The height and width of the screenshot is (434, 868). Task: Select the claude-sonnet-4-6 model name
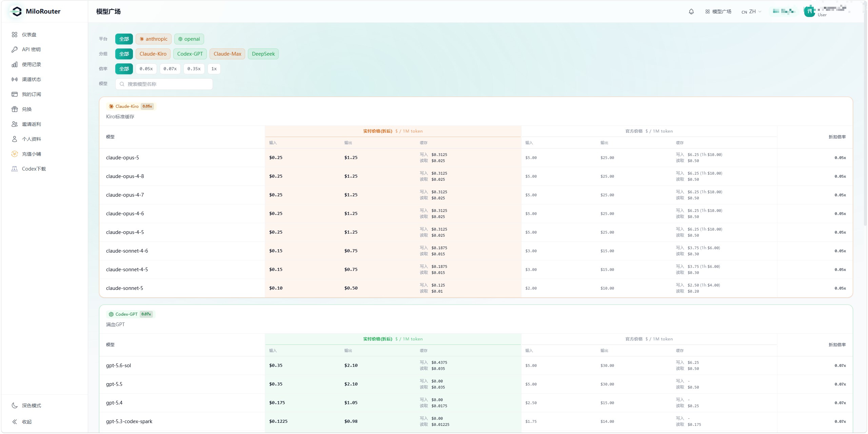127,251
